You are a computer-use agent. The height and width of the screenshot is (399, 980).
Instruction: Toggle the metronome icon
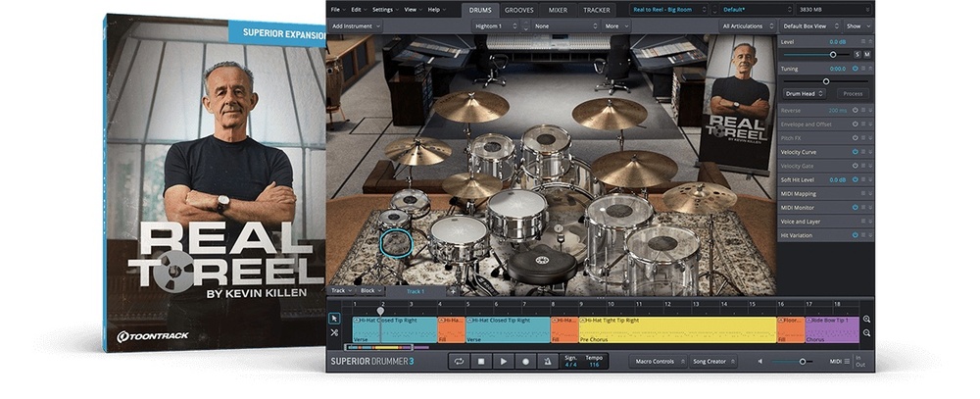(x=548, y=362)
